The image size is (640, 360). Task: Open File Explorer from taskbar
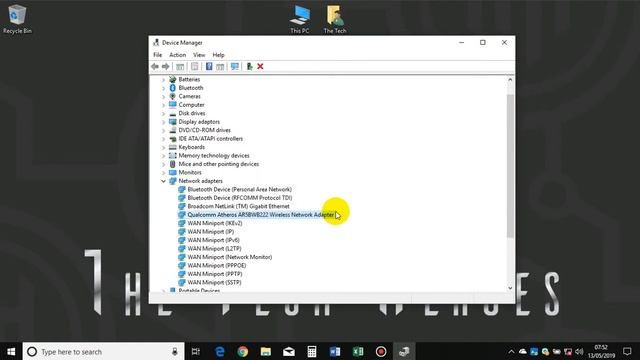266,351
